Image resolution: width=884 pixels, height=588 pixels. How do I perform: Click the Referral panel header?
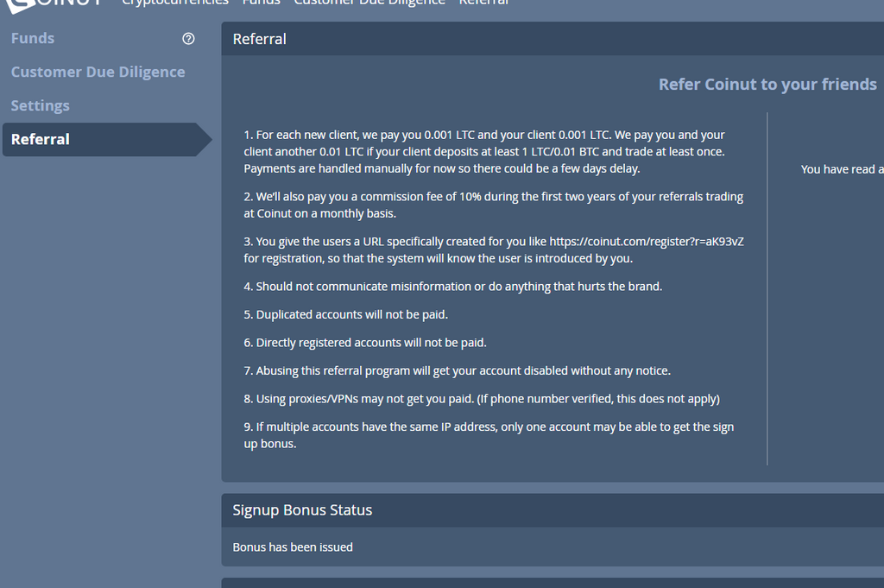pos(552,39)
